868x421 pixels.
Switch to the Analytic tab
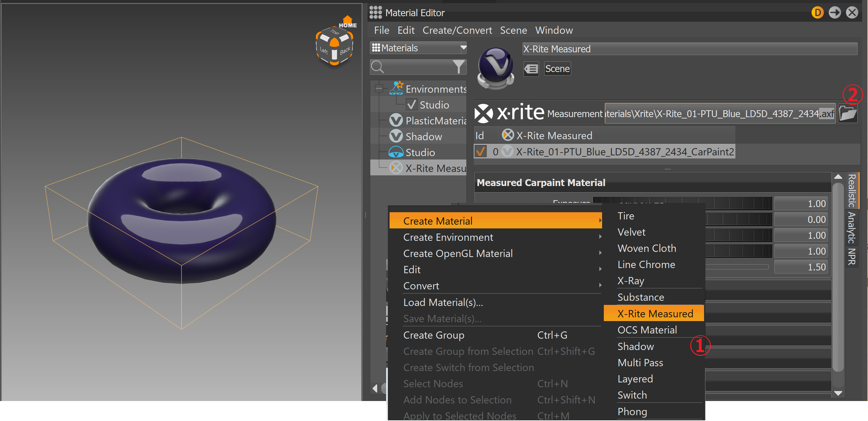852,227
